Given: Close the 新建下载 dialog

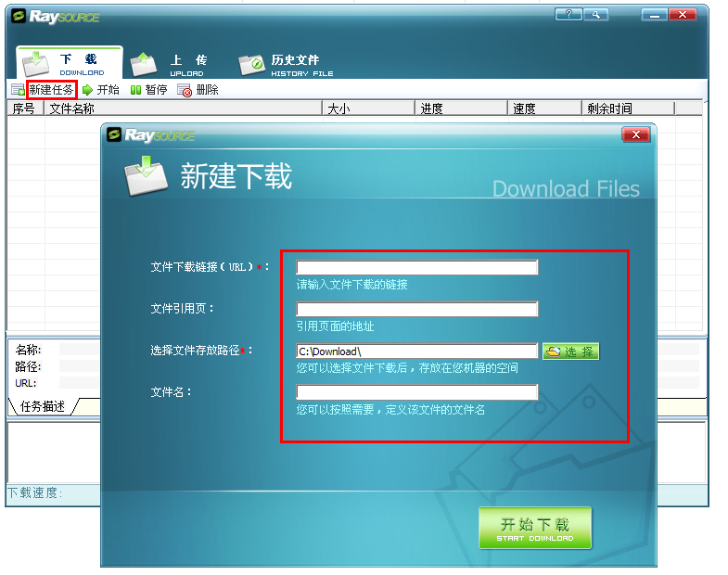Looking at the screenshot, I should point(635,134).
